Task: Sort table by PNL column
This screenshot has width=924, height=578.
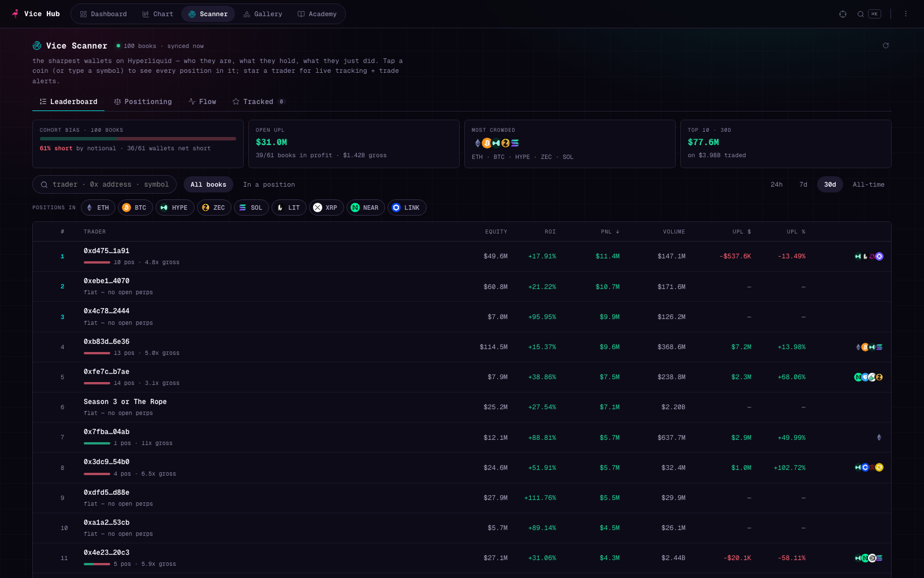Action: 610,232
